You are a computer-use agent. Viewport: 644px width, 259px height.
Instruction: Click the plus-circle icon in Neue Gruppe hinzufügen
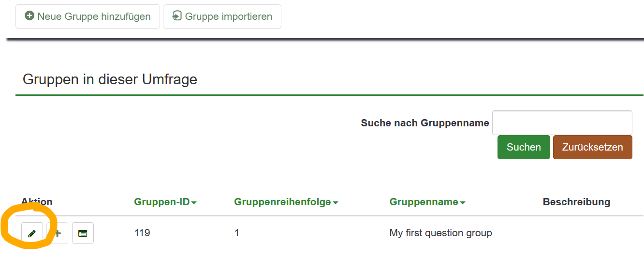coord(29,16)
